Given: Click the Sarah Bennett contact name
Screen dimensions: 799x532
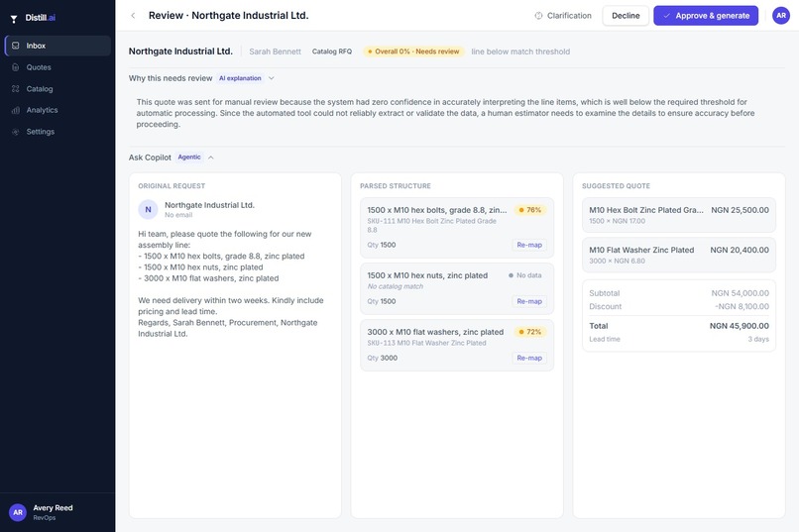Looking at the screenshot, I should (x=276, y=52).
